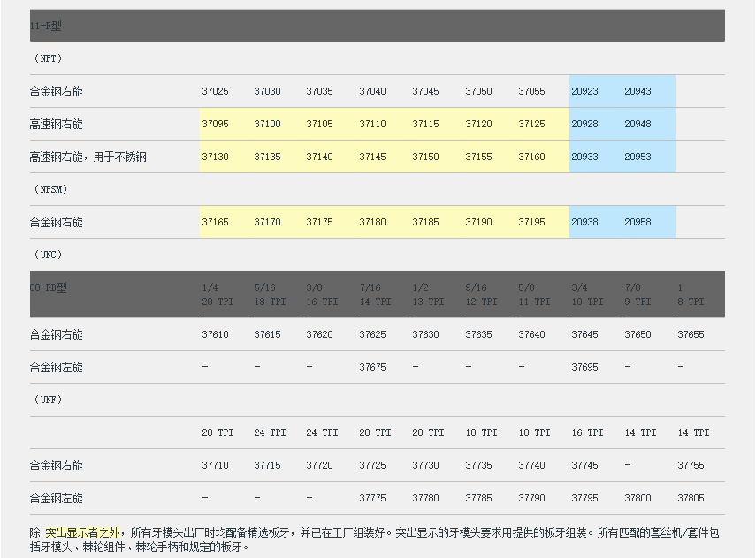
Task: Select part number 37025 in 合金钢右旋 row
Action: 215,91
